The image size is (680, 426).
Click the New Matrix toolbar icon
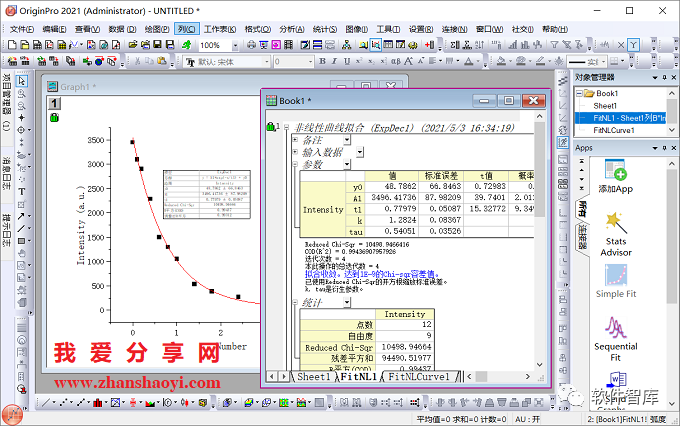pos(62,45)
